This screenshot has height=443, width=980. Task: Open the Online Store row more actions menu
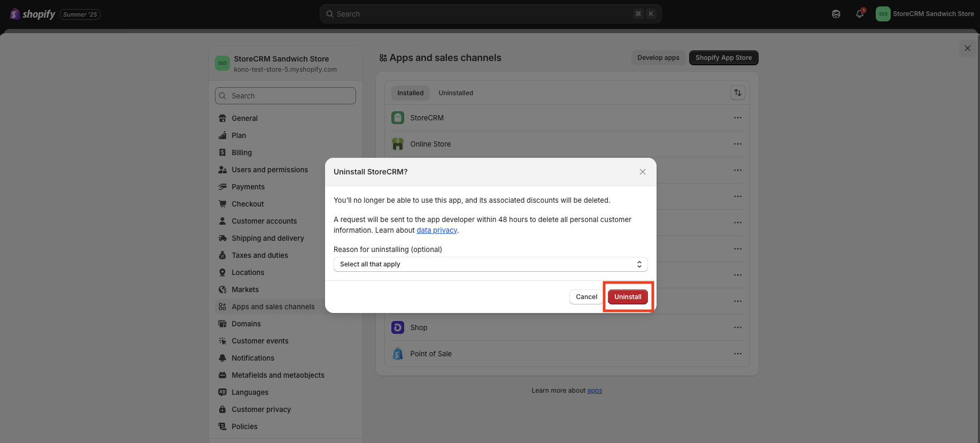[738, 144]
